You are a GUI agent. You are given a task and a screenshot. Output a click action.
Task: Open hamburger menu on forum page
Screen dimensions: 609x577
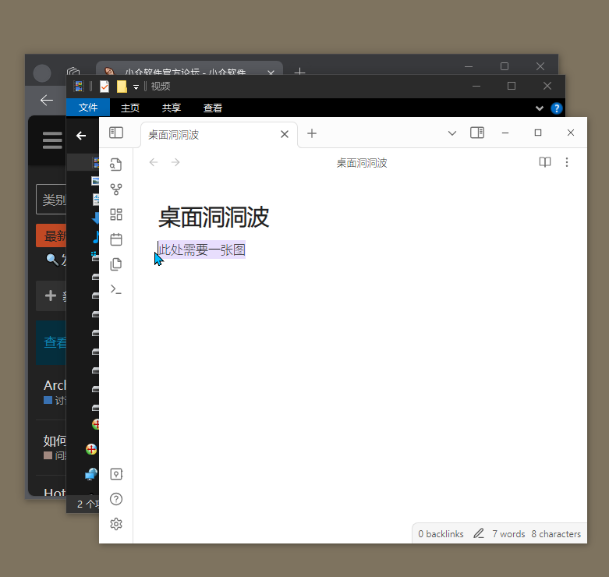coord(52,140)
